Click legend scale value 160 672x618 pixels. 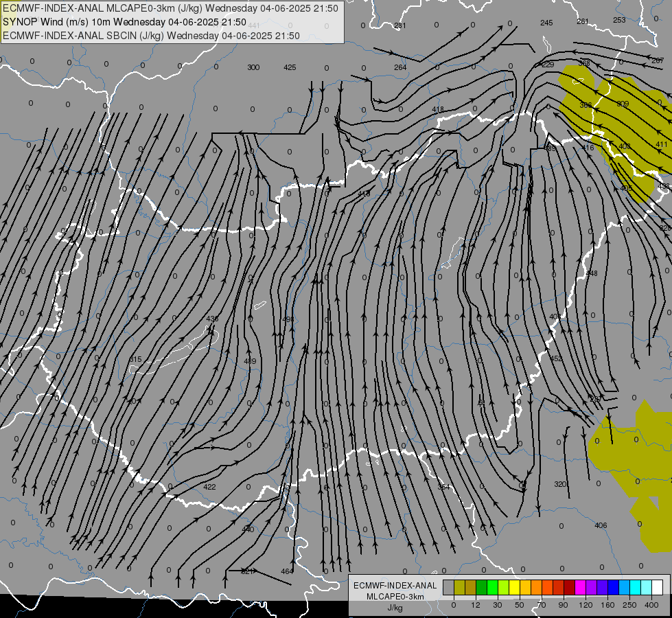[607, 605]
